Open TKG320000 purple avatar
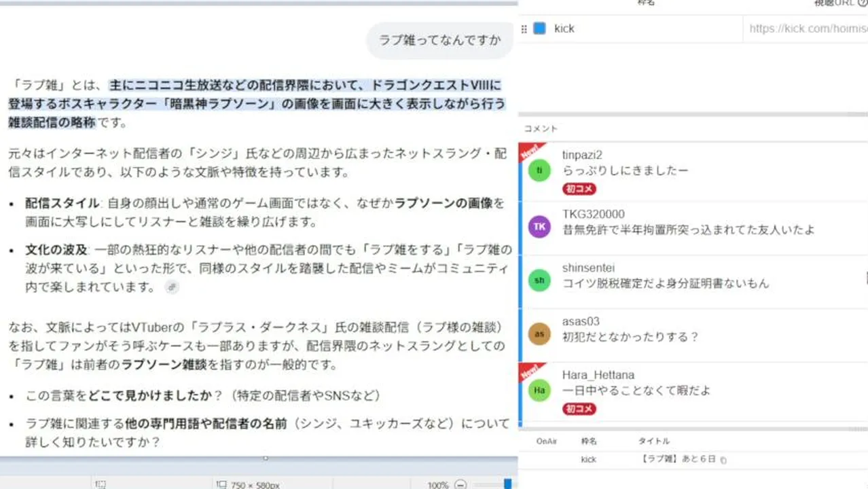Image resolution: width=868 pixels, height=489 pixels. point(539,226)
